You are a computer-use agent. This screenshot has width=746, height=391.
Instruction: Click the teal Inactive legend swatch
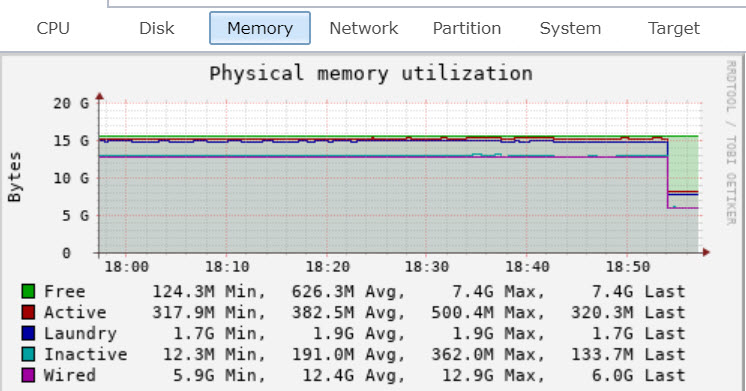pyautogui.click(x=28, y=354)
